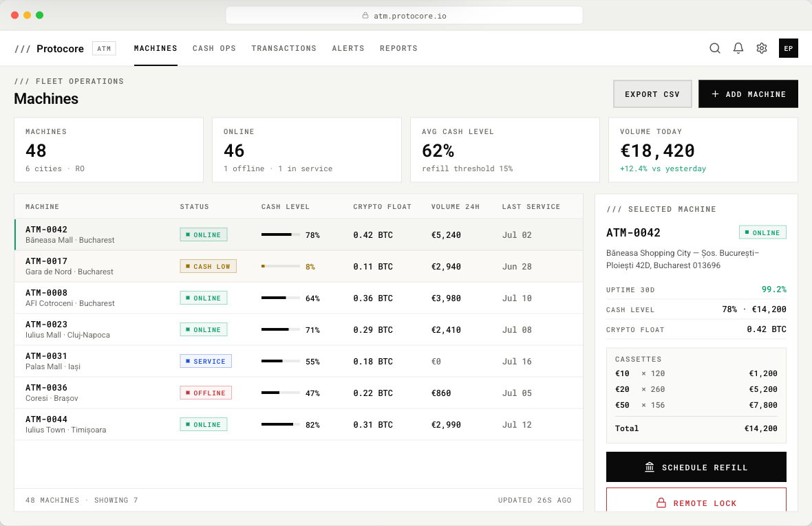812x526 pixels.
Task: Open the Cash Ops tab
Action: click(214, 48)
